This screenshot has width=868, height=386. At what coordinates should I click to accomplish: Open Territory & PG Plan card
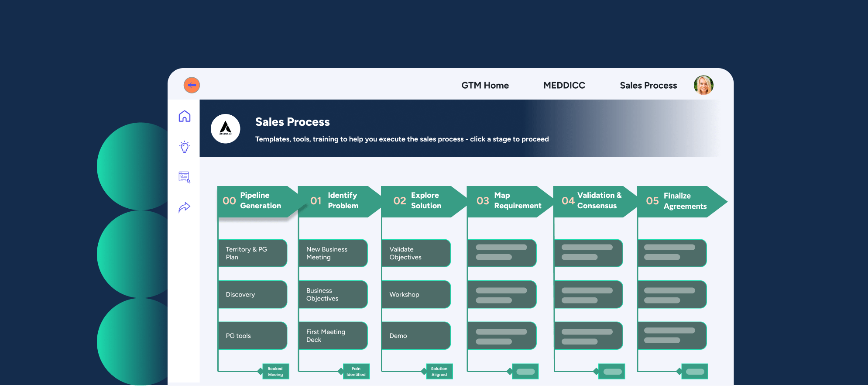253,253
